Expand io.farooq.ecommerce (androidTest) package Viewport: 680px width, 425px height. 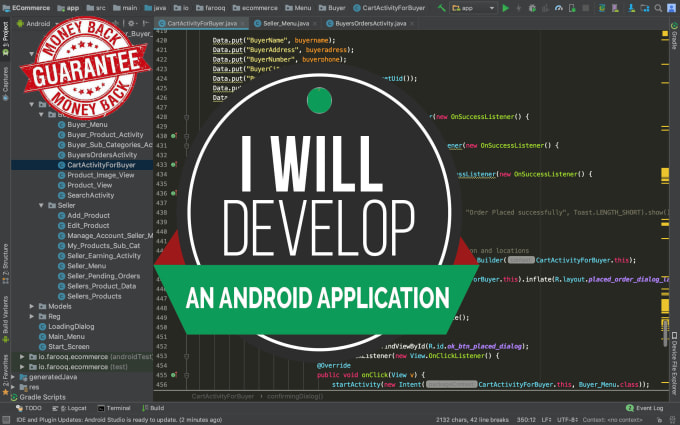click(x=22, y=356)
